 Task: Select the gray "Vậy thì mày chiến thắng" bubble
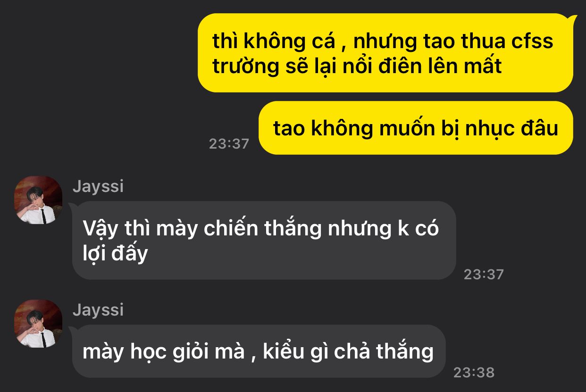pyautogui.click(x=264, y=241)
